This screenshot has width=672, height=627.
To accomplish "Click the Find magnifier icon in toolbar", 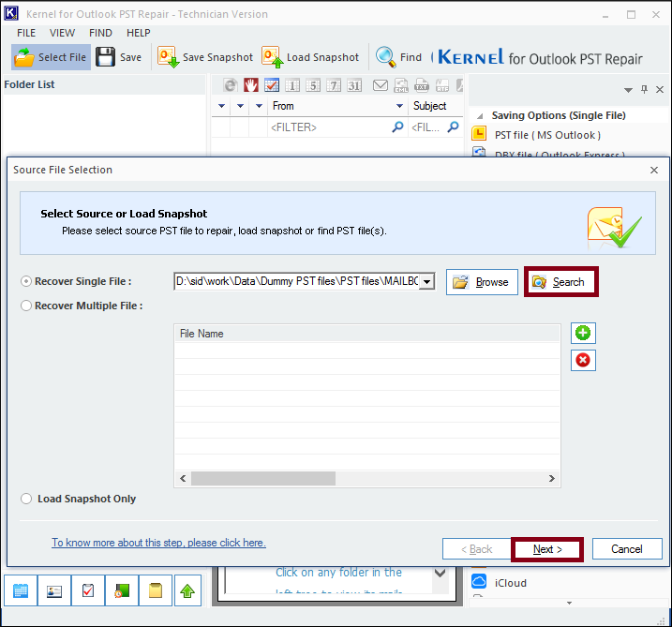I will point(385,57).
